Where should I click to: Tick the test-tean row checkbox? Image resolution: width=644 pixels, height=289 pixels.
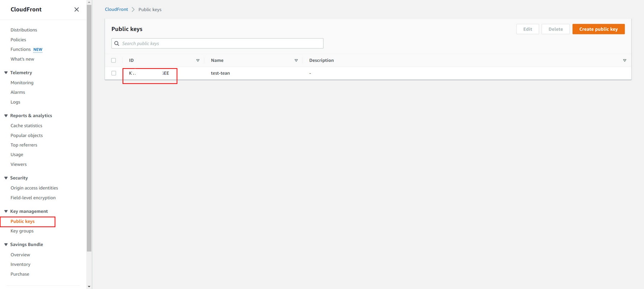114,73
